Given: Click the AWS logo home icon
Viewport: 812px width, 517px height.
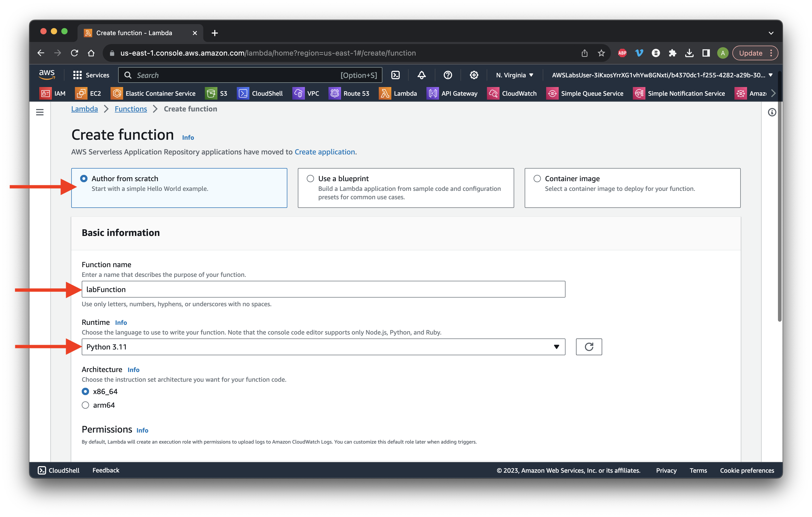Looking at the screenshot, I should pos(47,74).
